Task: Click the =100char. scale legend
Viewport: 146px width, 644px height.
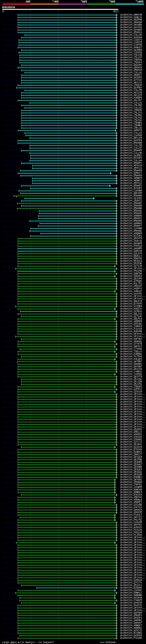Action: click(x=108, y=642)
